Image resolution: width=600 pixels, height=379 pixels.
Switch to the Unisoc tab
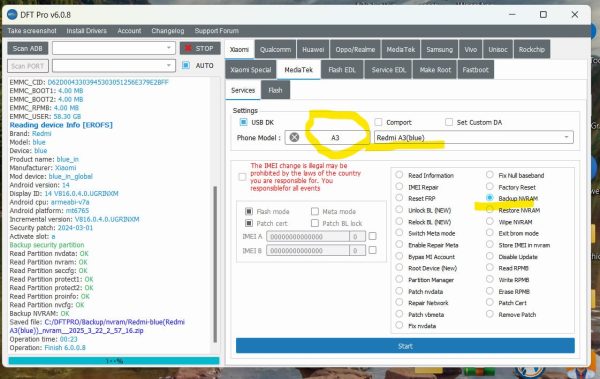(x=498, y=49)
